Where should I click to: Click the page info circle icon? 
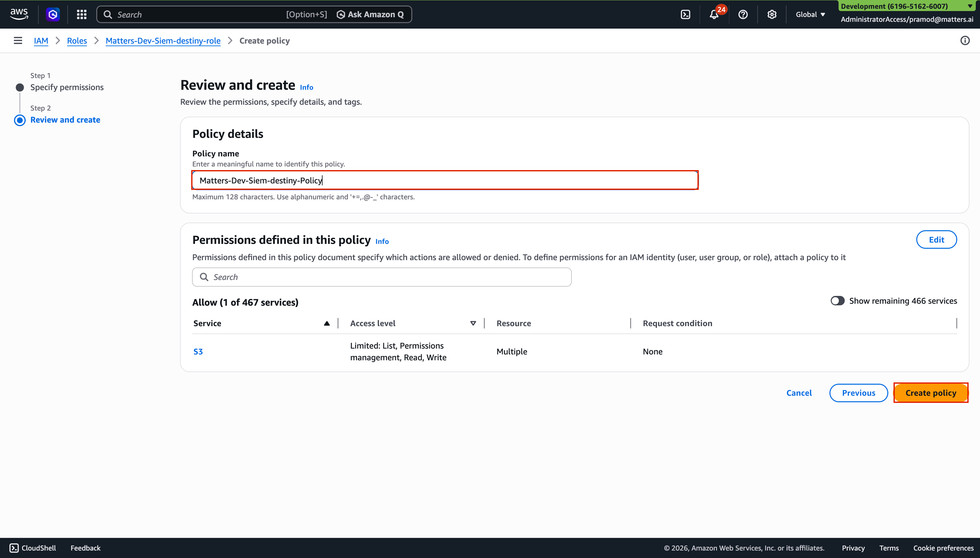(965, 41)
